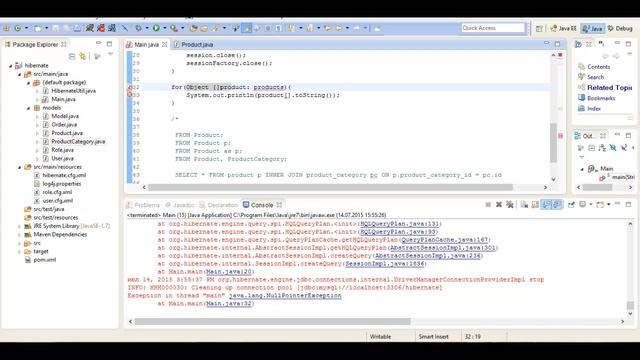640x360 pixels.
Task: Collapse the hibernate project node
Action: (x=11, y=65)
